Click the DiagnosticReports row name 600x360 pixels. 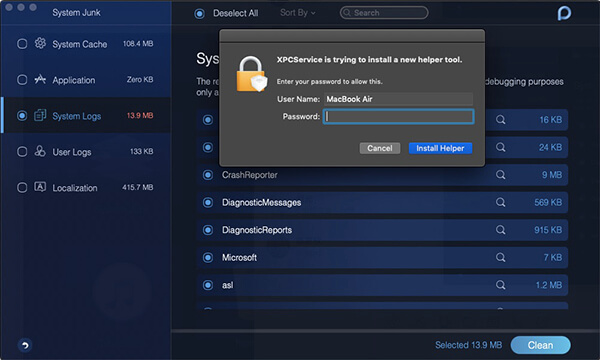pos(257,230)
